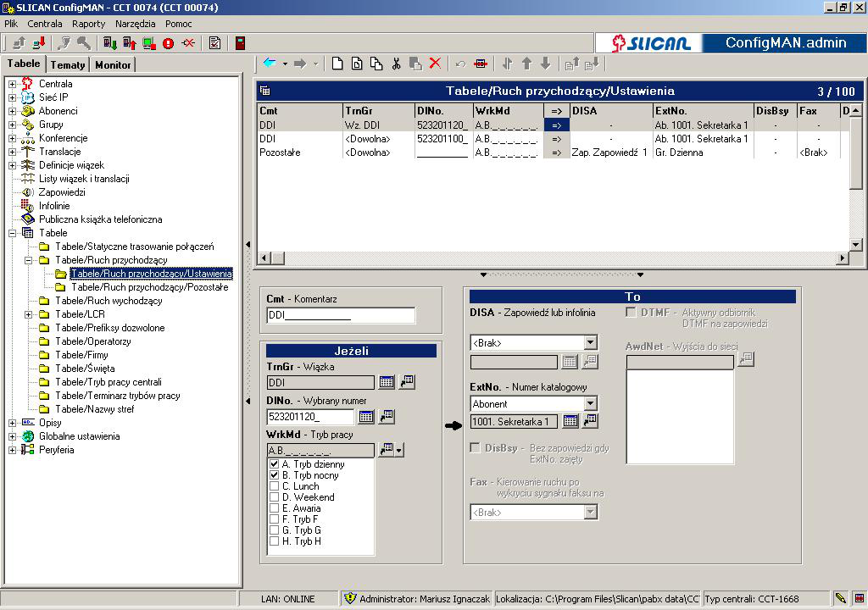The height and width of the screenshot is (610, 868).
Task: Click the monitor connection status icon
Action: (149, 43)
